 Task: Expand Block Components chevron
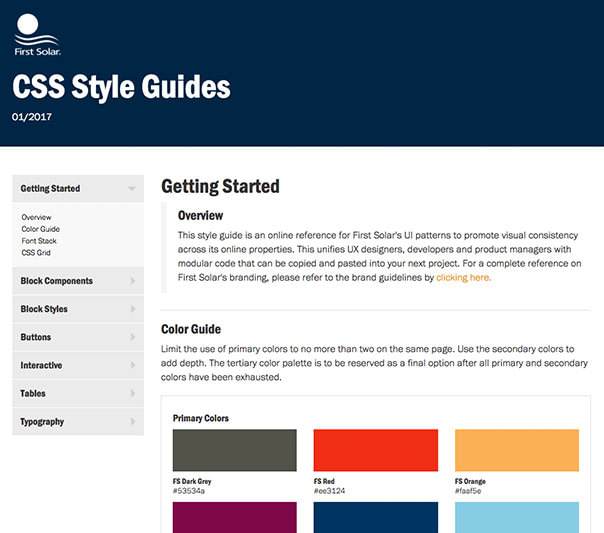tap(133, 281)
